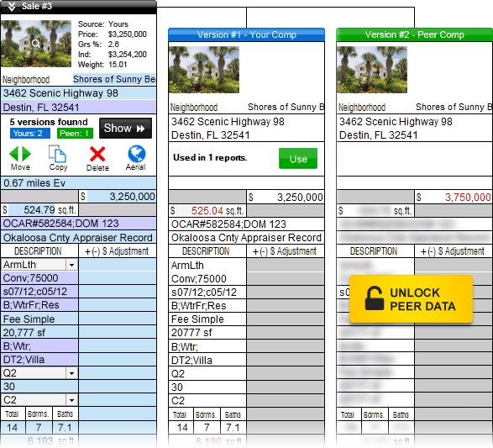This screenshot has width=493, height=448.
Task: Click the Yours: 2 badge
Action: tap(30, 134)
